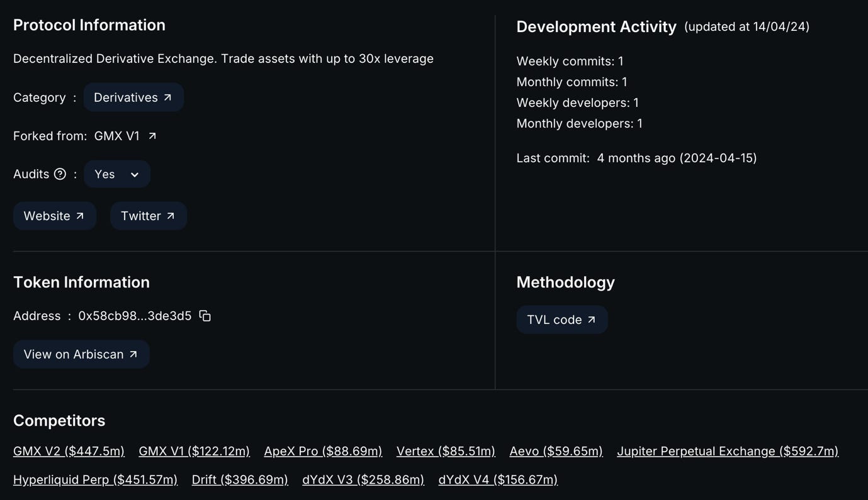Open competitor Drift ($396.69m)
Viewport: 868px width, 500px height.
coord(240,479)
